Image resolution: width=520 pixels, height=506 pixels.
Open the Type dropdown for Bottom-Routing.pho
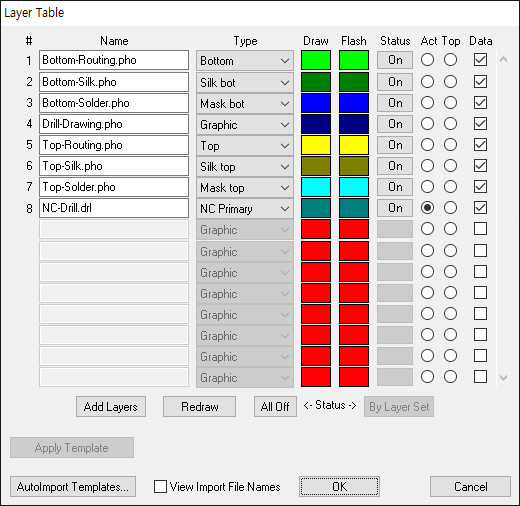(245, 61)
